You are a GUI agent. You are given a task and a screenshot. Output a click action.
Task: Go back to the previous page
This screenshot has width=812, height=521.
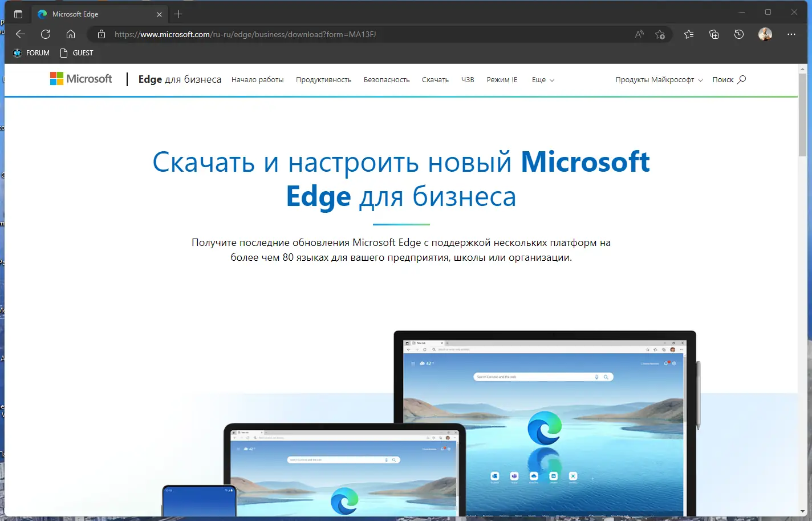click(x=21, y=34)
